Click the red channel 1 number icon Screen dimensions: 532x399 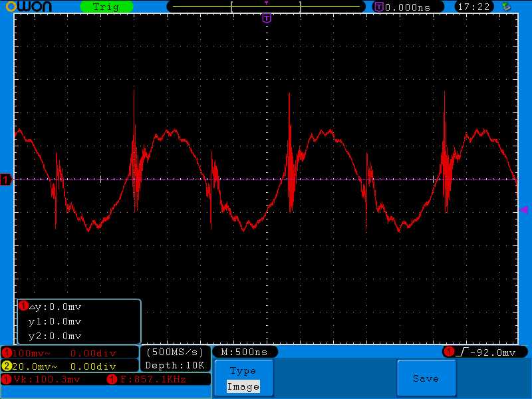(x=6, y=353)
